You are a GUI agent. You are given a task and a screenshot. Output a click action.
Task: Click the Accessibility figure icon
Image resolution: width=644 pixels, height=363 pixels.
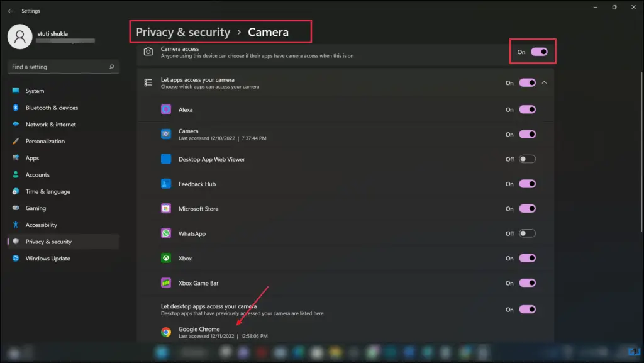[x=16, y=225]
